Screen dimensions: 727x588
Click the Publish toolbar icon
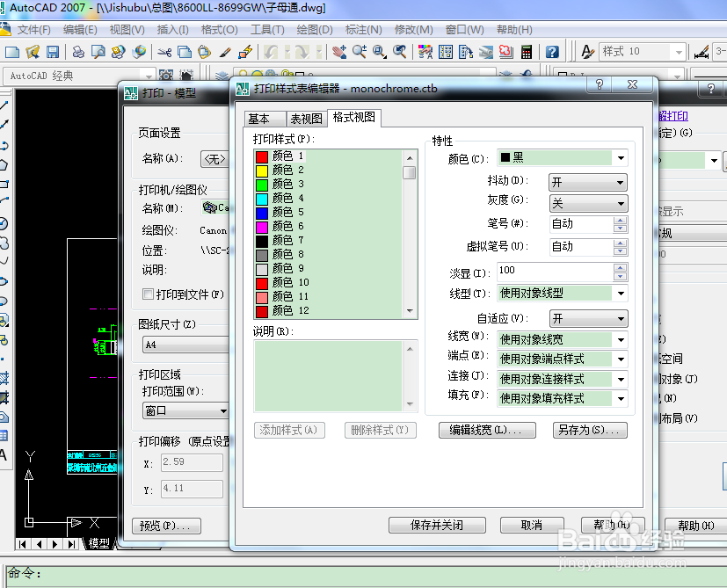[x=118, y=52]
